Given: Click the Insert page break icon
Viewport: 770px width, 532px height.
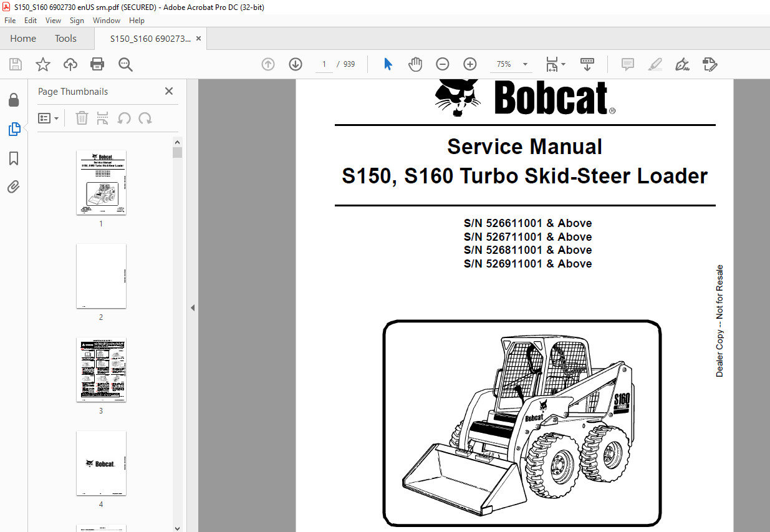Looking at the screenshot, I should click(x=103, y=118).
